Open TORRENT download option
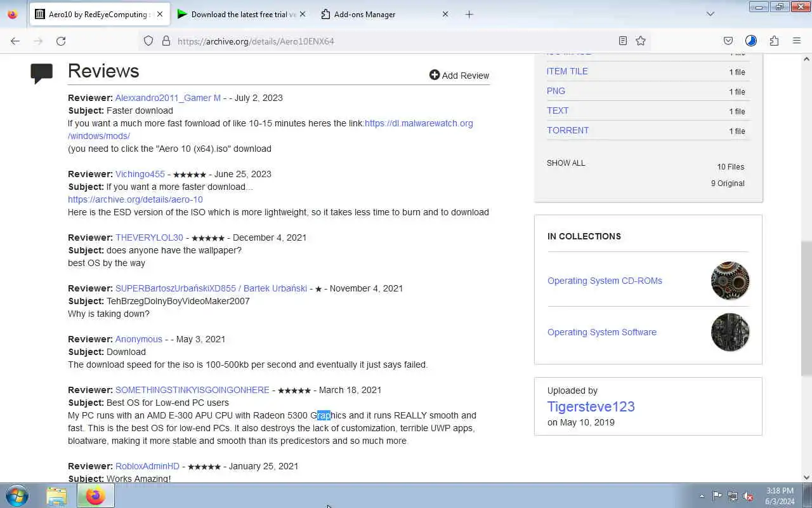This screenshot has height=508, width=812. [x=568, y=130]
